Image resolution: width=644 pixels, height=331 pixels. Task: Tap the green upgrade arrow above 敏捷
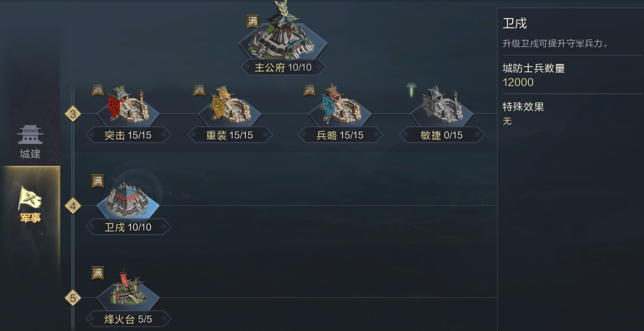[411, 90]
